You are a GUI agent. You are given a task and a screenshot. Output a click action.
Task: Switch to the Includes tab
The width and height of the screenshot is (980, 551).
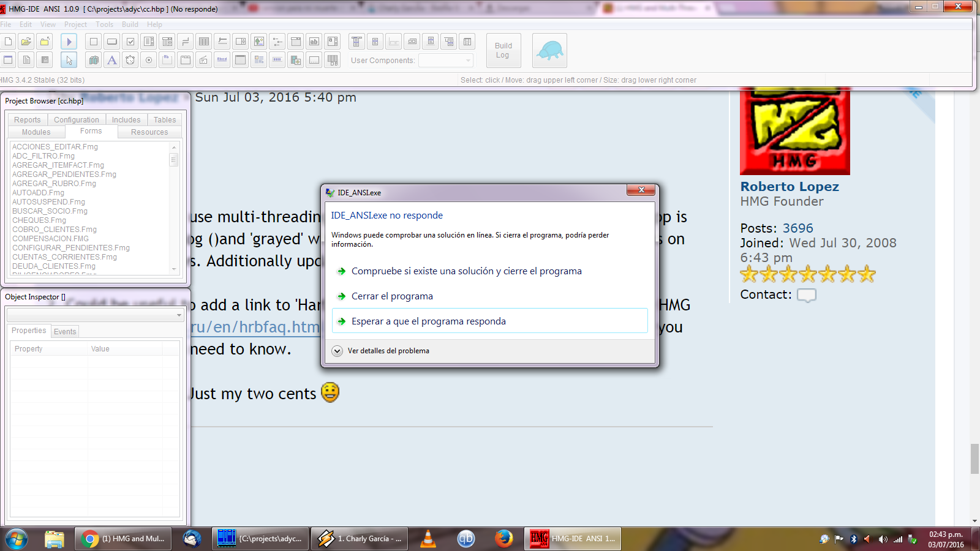pyautogui.click(x=126, y=120)
